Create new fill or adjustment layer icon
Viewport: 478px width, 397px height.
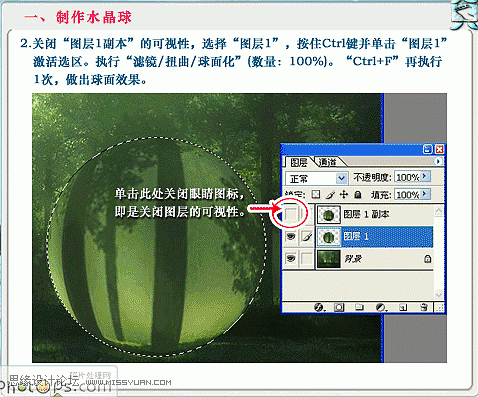click(381, 307)
